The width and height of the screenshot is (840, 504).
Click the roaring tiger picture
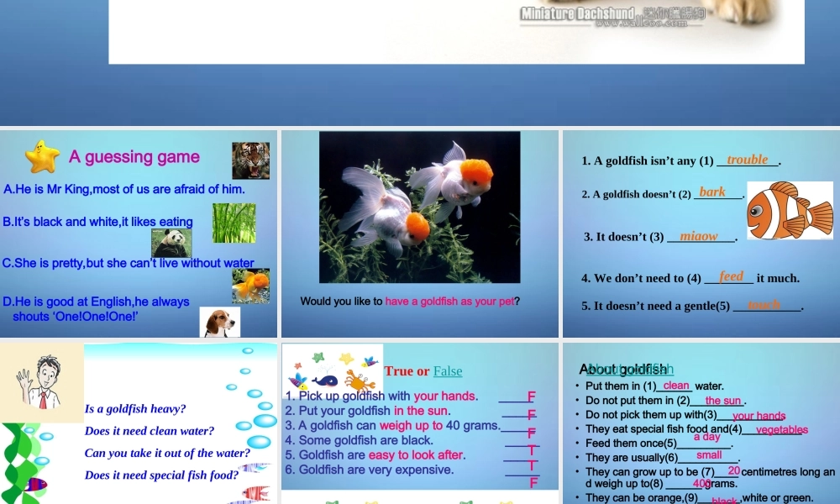[x=250, y=160]
